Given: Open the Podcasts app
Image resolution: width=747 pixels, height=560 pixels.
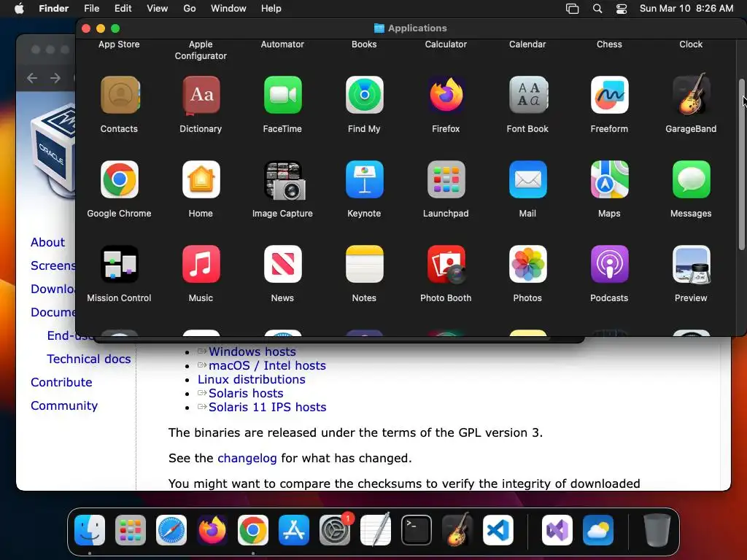Looking at the screenshot, I should tap(609, 264).
